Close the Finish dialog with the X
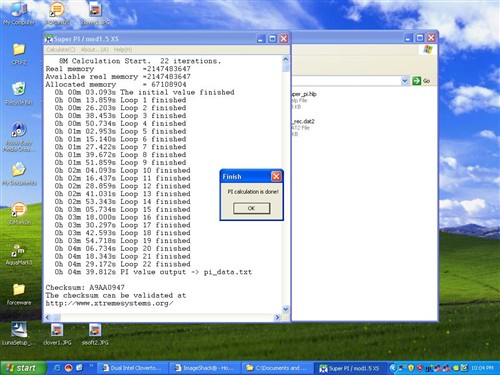Viewport: 500px width, 375px height. pos(276,176)
